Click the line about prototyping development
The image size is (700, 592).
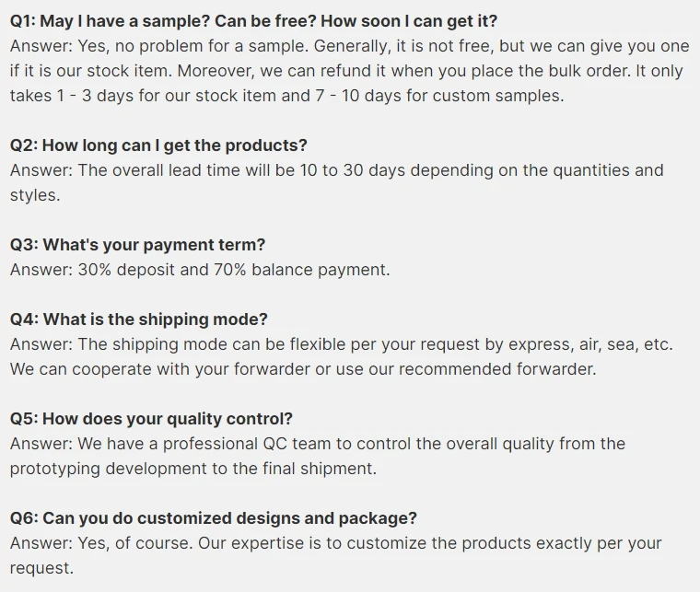tap(192, 468)
